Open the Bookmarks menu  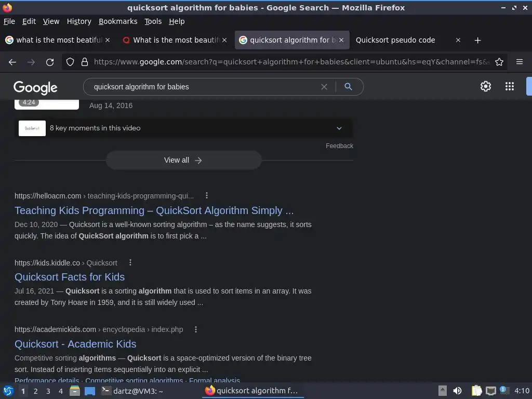[118, 21]
